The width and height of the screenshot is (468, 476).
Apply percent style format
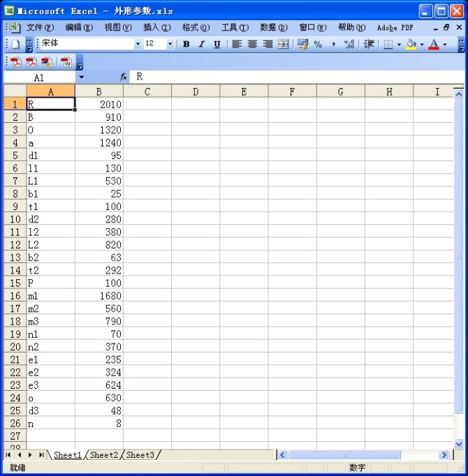[x=319, y=44]
